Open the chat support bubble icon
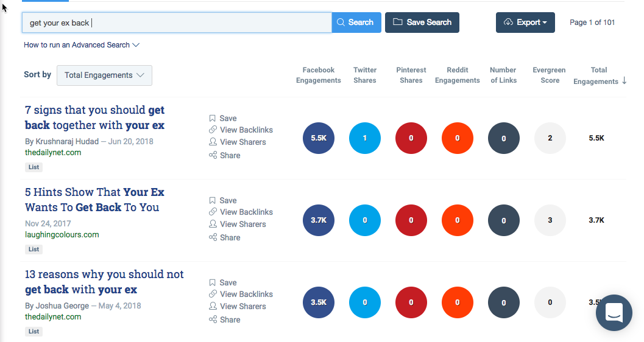 [614, 313]
